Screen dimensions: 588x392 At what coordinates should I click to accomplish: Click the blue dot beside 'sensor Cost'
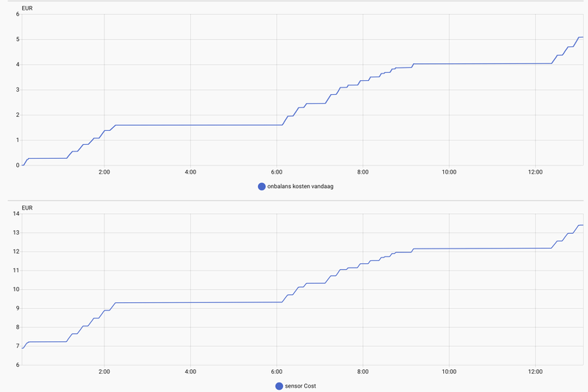[x=279, y=386]
